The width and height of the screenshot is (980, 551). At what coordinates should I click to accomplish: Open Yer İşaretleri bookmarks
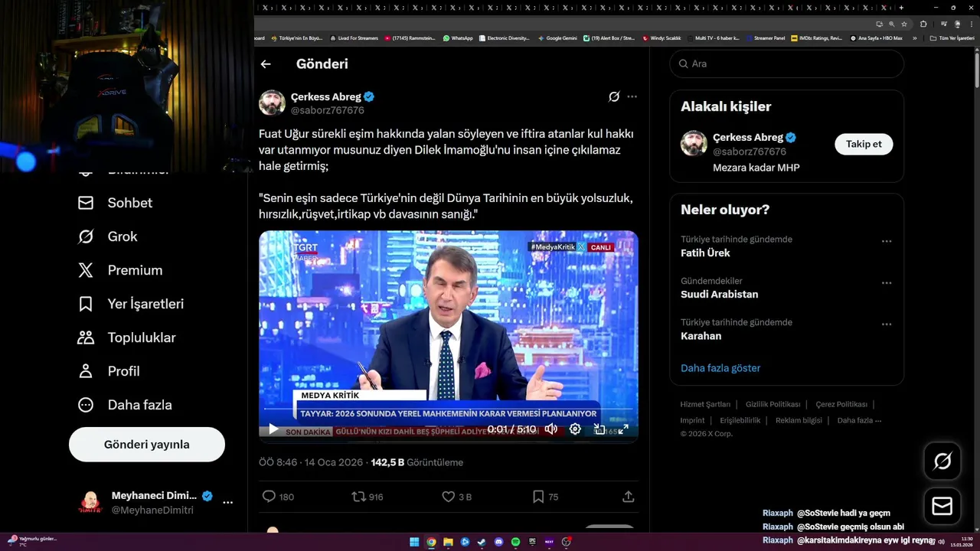point(131,304)
